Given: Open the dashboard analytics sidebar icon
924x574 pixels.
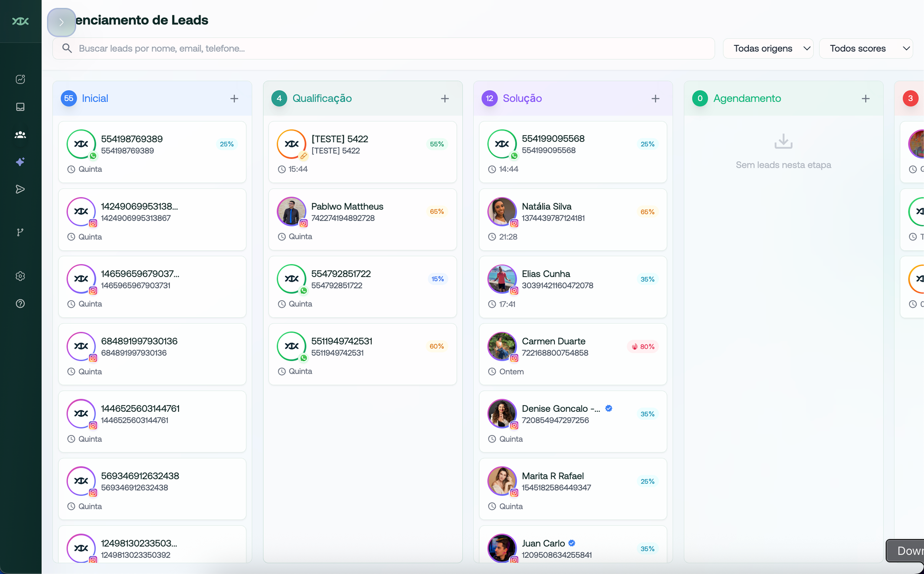Looking at the screenshot, I should [20, 79].
